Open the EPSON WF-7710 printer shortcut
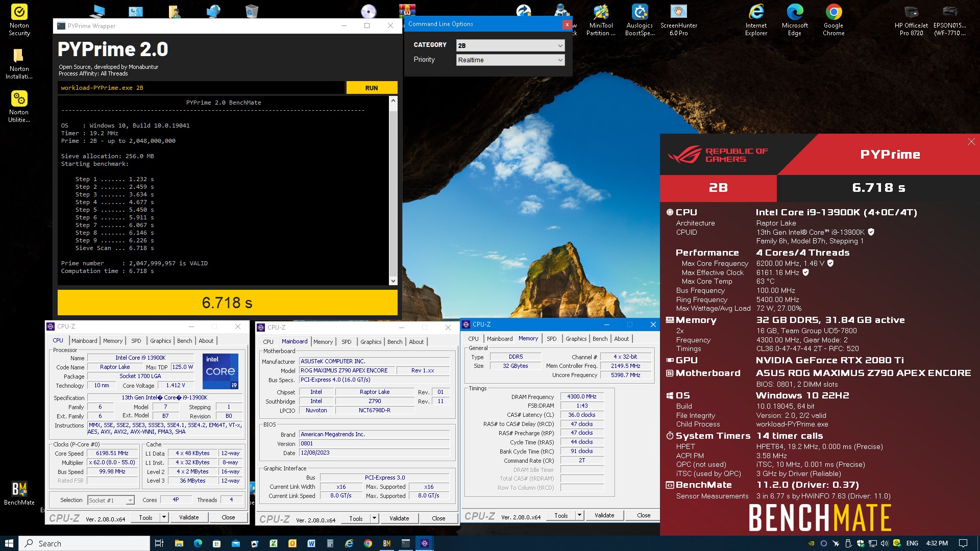 pos(950,20)
